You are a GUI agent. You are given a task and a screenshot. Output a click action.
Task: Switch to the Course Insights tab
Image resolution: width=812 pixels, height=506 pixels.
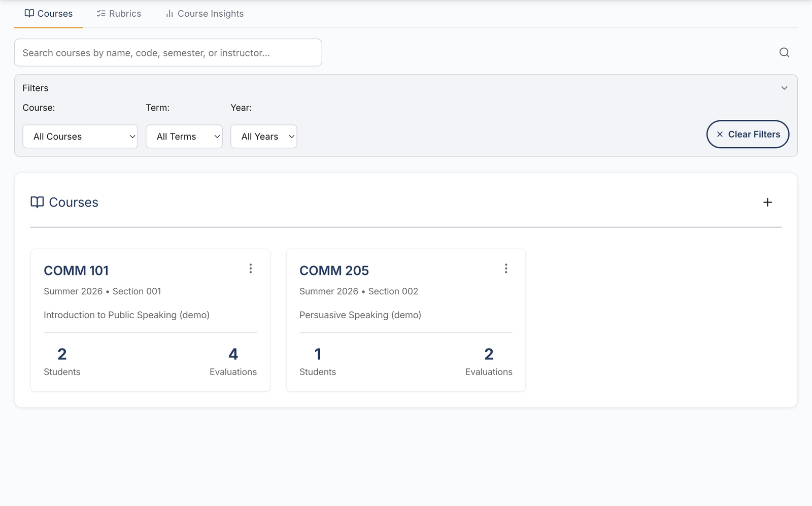[x=205, y=14]
